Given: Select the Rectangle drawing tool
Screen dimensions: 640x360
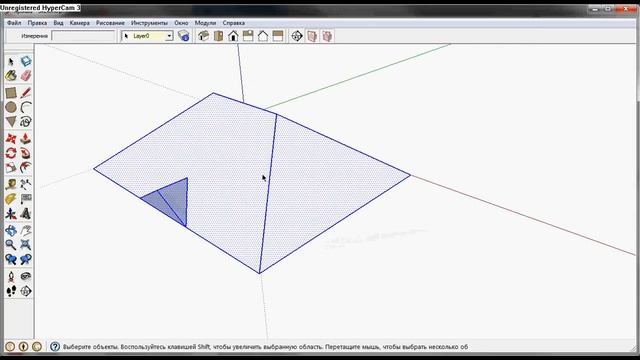Looking at the screenshot, I should coord(11,93).
